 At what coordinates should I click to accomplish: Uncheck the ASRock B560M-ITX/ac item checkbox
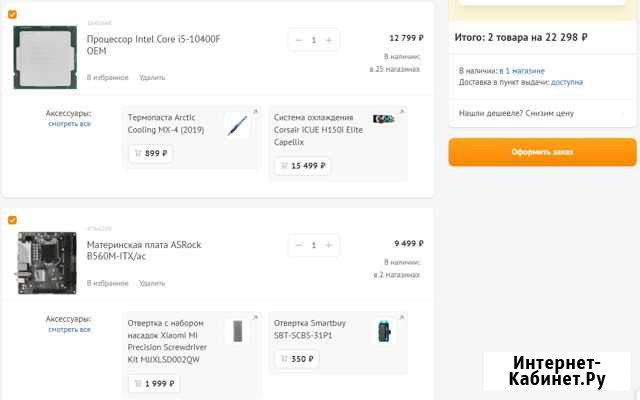pos(12,220)
